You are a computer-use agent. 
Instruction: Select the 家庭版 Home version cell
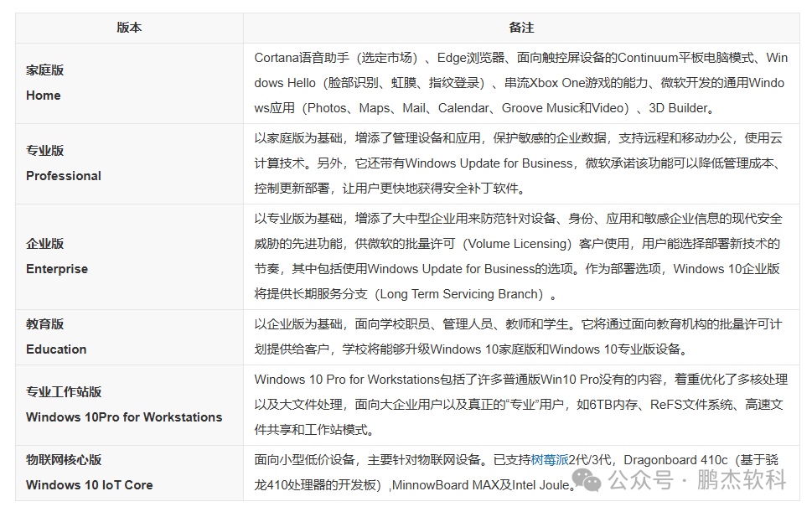pos(129,83)
